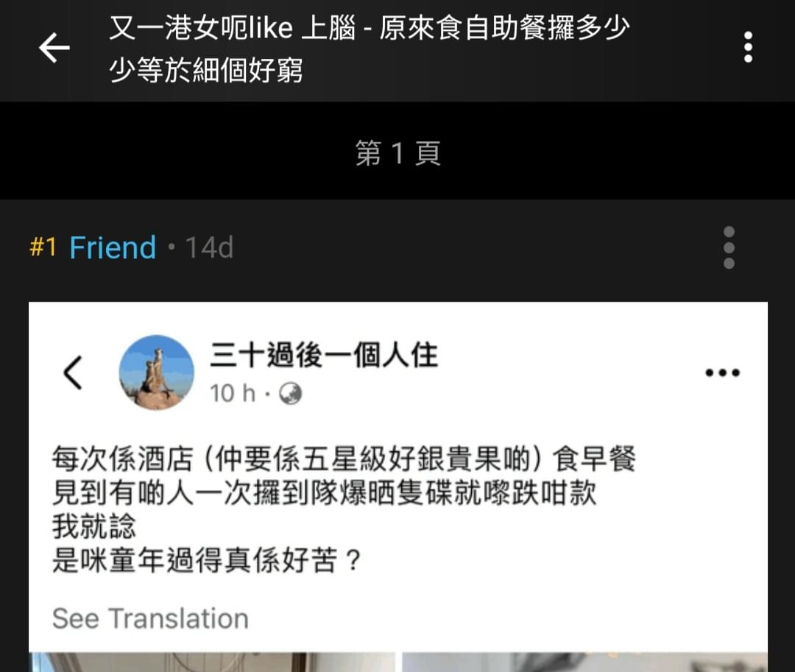
Task: Open page name 三十過後一個人住
Action: 324,355
